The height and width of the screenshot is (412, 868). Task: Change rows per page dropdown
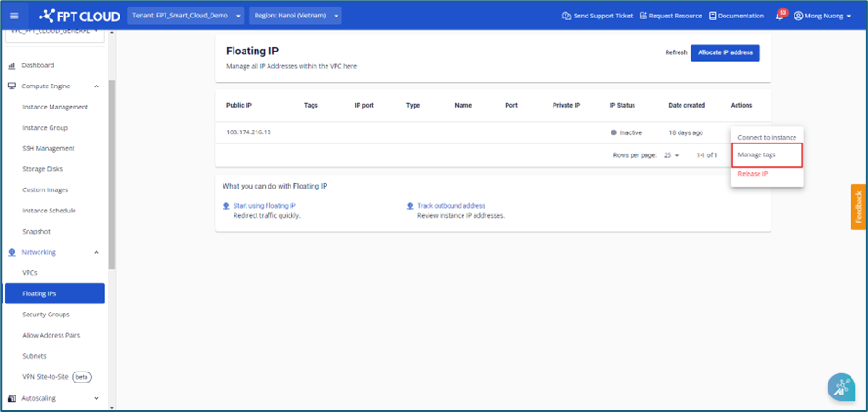tap(671, 155)
